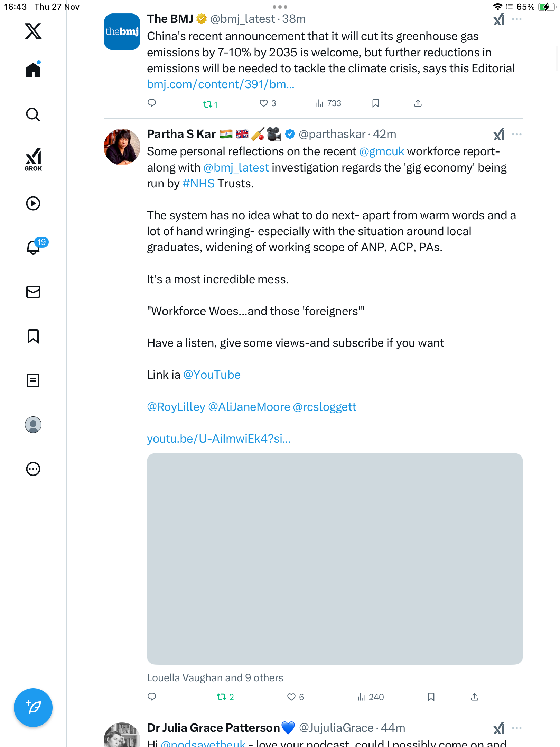
Task: Share the Partha S Kar post
Action: (475, 697)
